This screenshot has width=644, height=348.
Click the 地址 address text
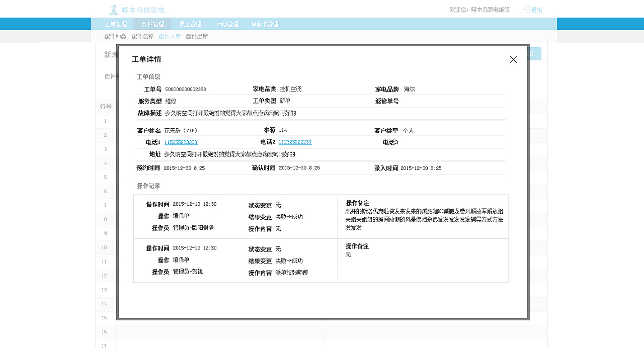pos(229,154)
